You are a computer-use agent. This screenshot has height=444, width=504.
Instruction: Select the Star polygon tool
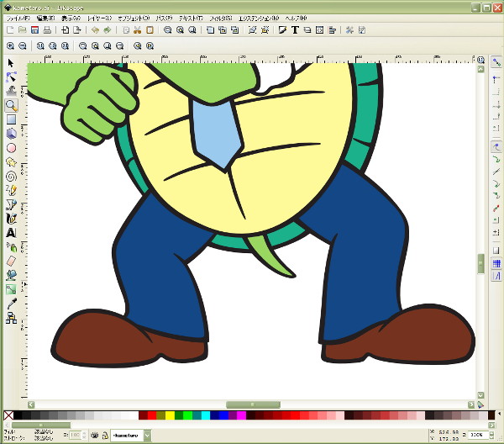point(11,162)
